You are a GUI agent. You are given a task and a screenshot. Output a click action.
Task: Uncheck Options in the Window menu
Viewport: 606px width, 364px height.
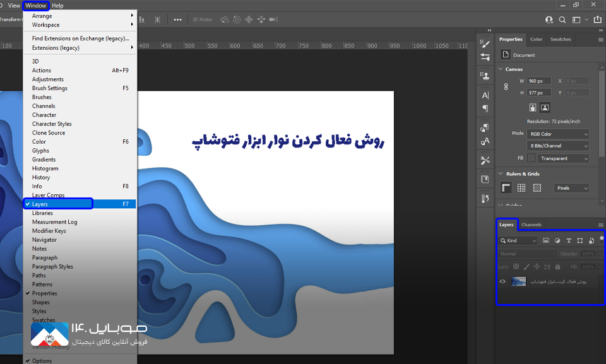[x=80, y=360]
